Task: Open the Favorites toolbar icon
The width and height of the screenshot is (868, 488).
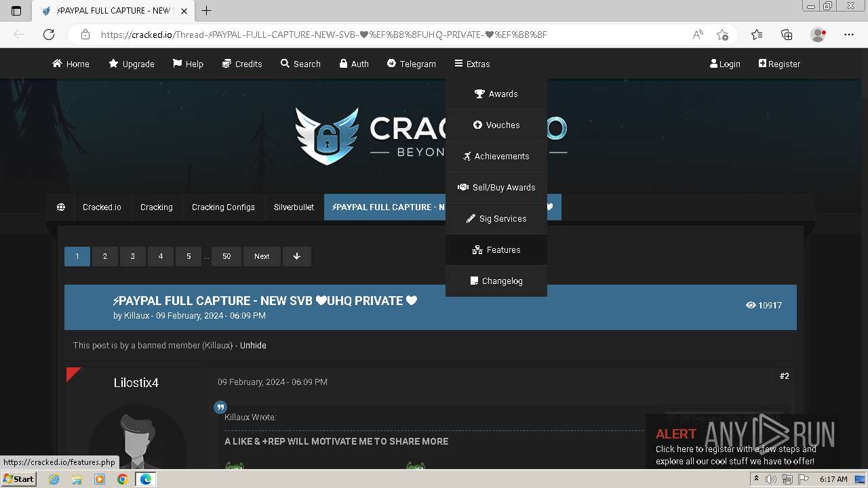Action: [757, 35]
